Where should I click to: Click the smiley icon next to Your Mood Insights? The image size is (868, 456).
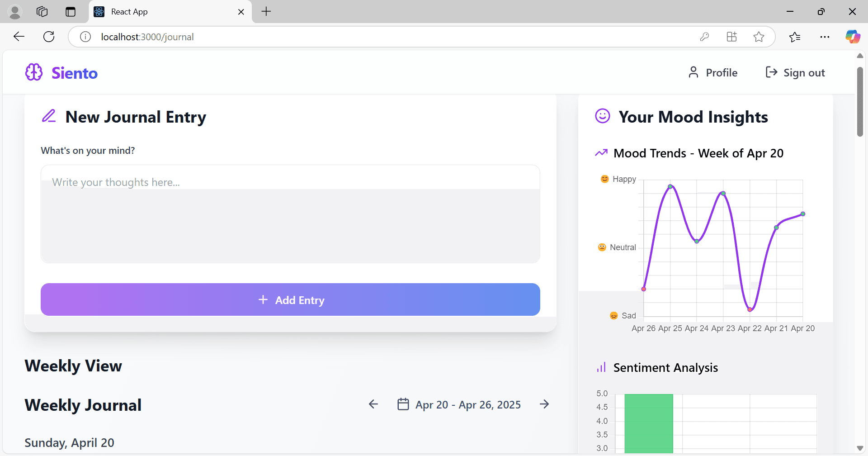(x=602, y=116)
